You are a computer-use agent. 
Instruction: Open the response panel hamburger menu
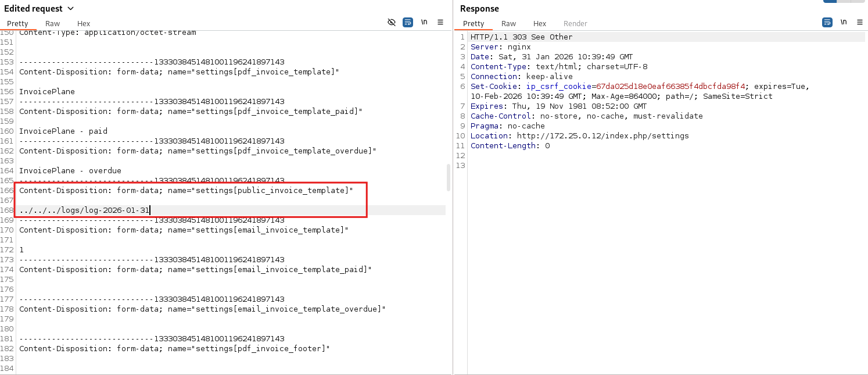click(860, 22)
